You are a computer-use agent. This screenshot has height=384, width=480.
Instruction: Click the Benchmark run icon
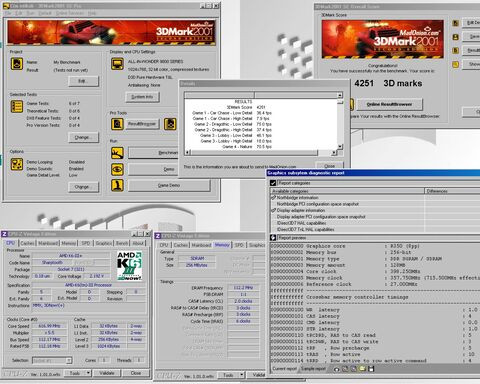point(117,153)
